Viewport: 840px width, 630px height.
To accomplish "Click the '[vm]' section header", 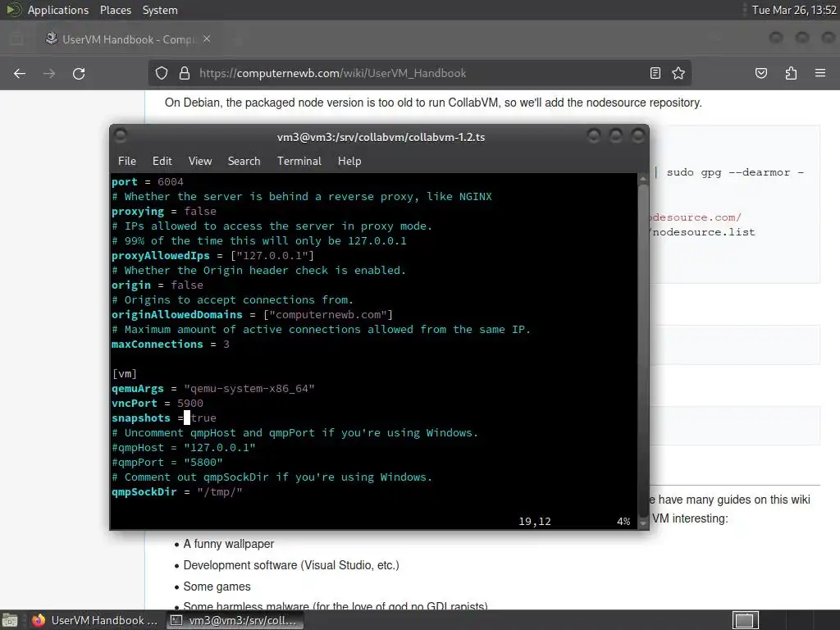I will (125, 373).
